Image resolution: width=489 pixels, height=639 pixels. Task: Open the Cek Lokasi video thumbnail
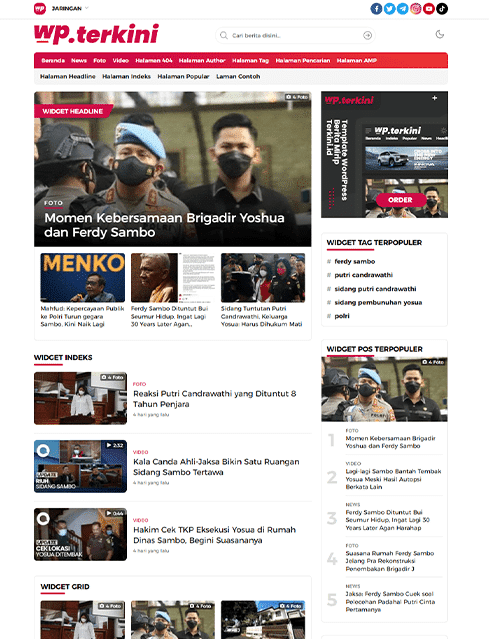point(80,534)
